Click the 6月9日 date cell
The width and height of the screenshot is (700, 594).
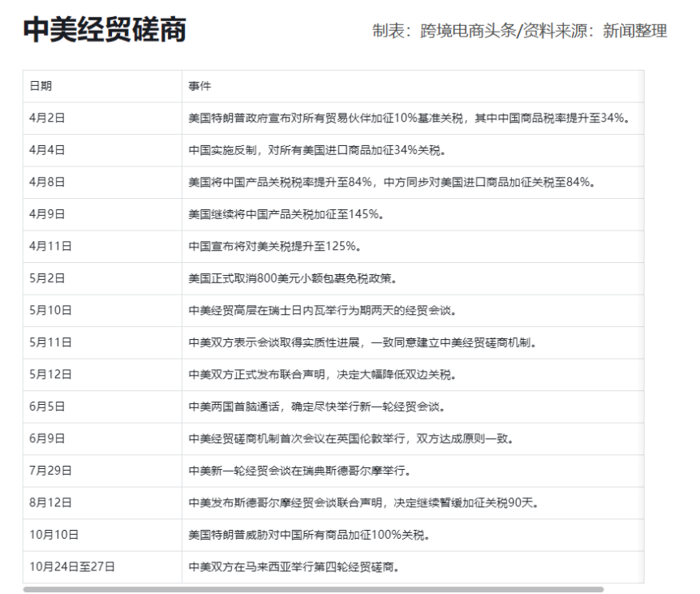47,438
